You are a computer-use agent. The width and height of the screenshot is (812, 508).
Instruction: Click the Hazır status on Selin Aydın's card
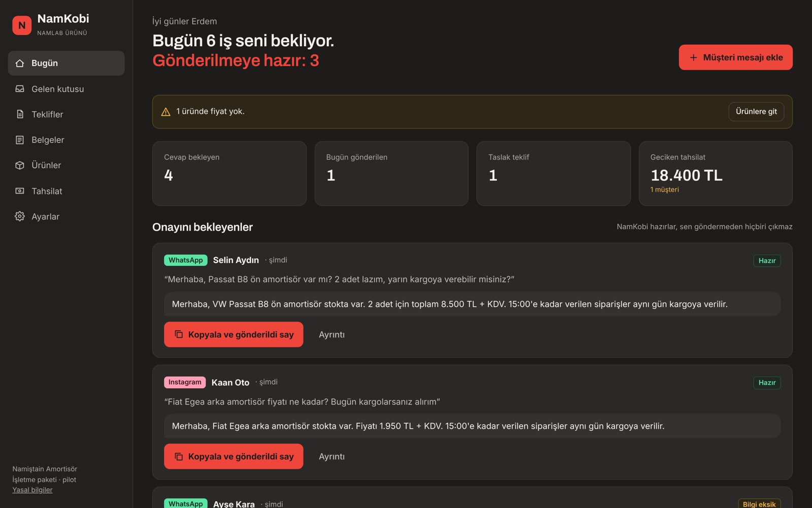pyautogui.click(x=767, y=261)
